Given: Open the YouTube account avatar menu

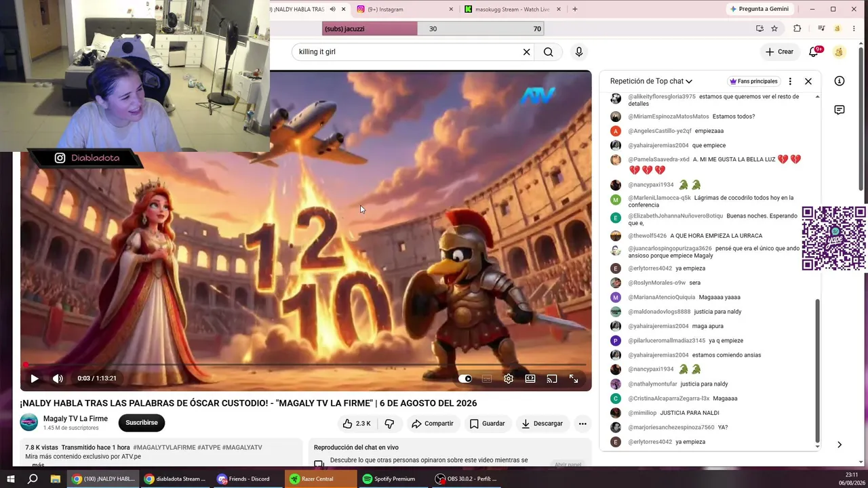Looking at the screenshot, I should [839, 52].
